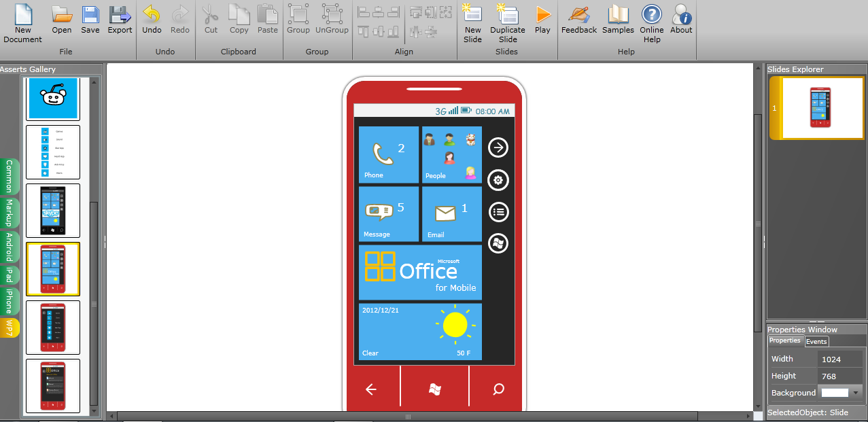Switch to the iPhone gallery tab
Viewport: 868px width, 422px height.
[10, 300]
